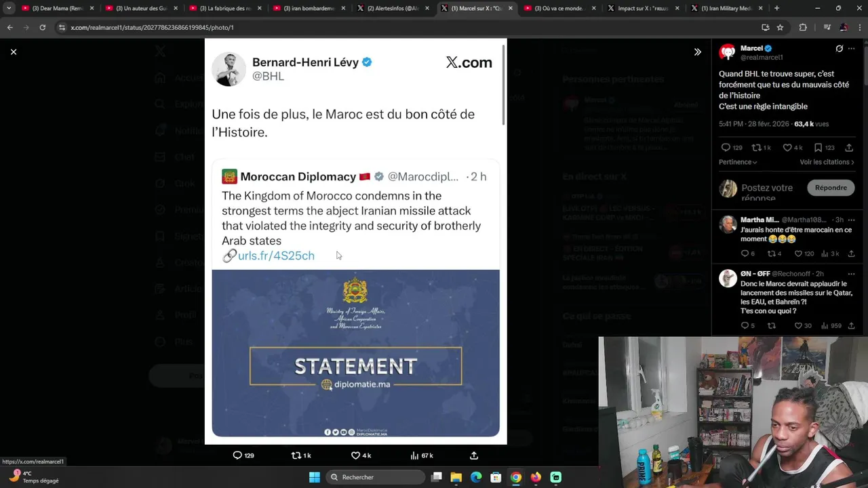Screen dimensions: 868x488
Task: Open more options on ØN - ØFF's reply
Action: [x=852, y=274]
